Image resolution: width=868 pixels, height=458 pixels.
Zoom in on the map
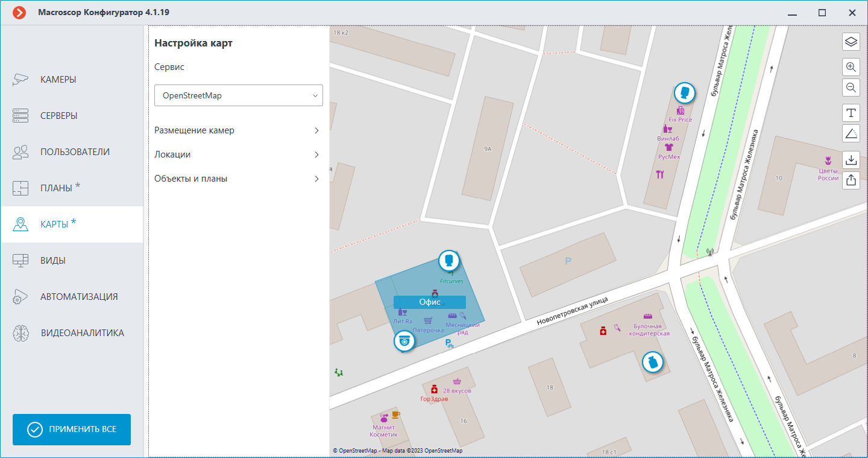tap(851, 67)
